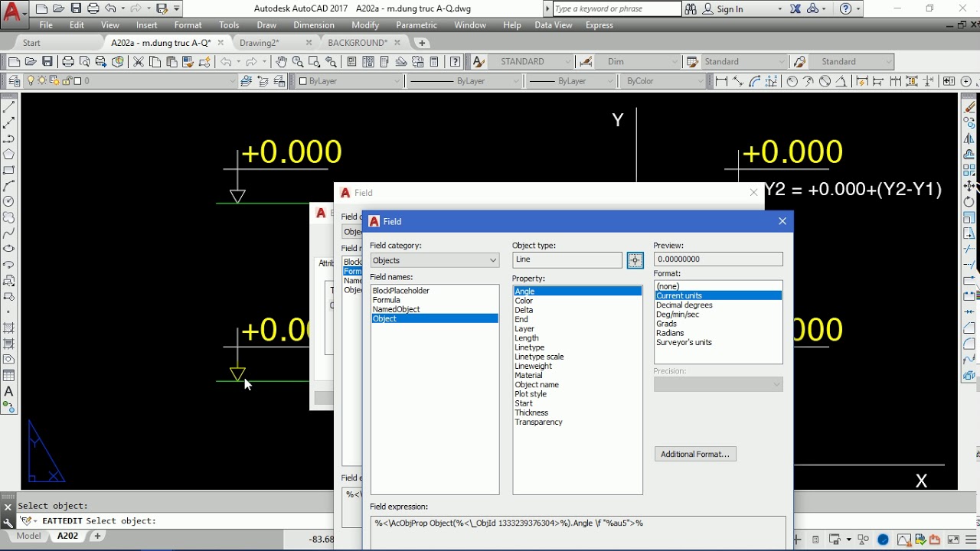The width and height of the screenshot is (980, 551).
Task: Select Linetype scale property
Action: pyautogui.click(x=539, y=357)
